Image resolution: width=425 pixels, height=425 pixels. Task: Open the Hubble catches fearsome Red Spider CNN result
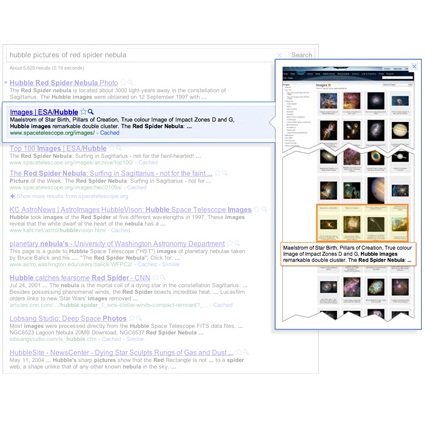pos(80,278)
